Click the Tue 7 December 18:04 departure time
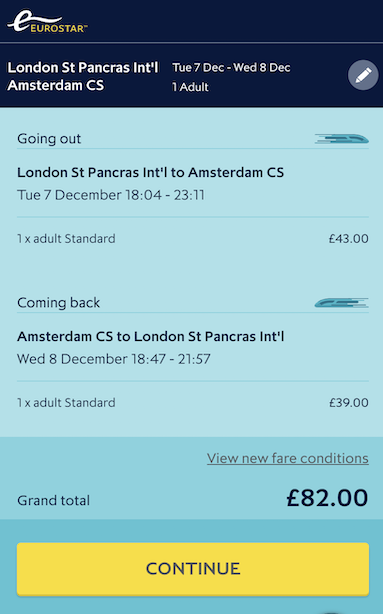 pyautogui.click(x=111, y=195)
